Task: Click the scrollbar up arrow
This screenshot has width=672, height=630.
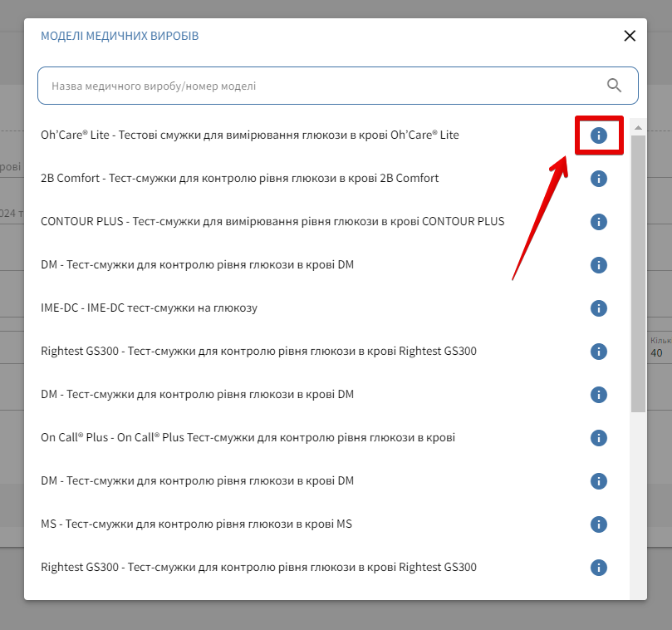Action: tap(638, 127)
